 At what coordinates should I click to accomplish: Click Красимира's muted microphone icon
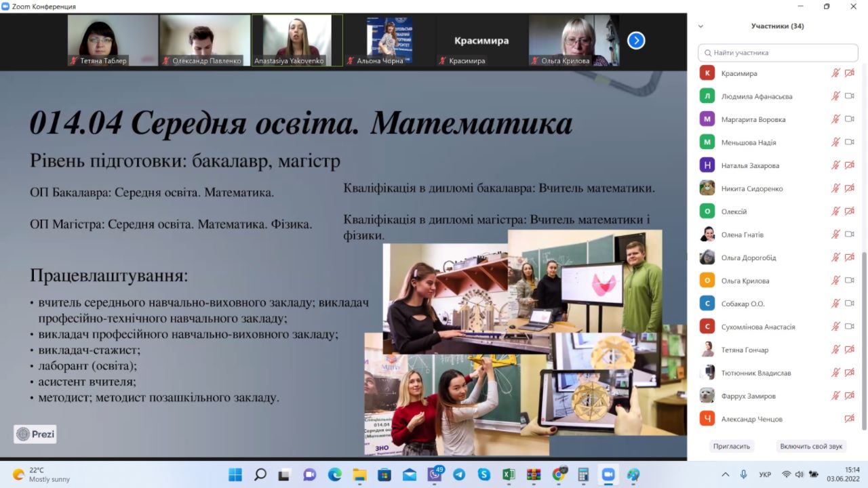[x=835, y=73]
